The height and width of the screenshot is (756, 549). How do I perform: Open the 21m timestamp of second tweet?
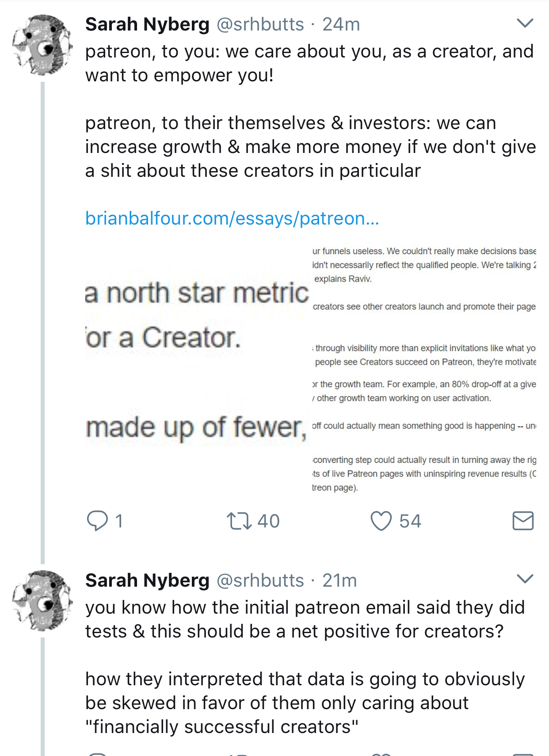click(339, 580)
